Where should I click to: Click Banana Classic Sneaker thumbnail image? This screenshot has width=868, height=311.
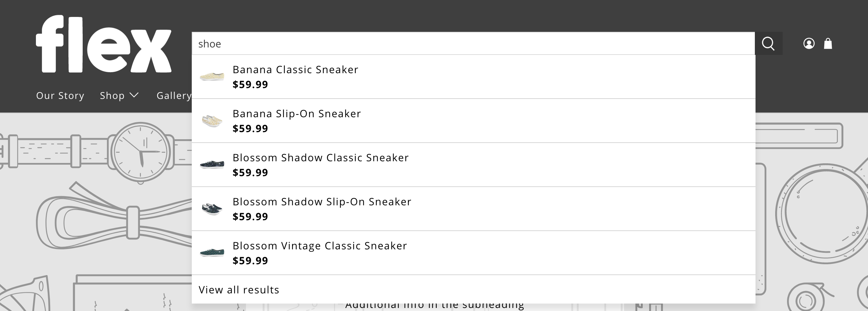[212, 76]
